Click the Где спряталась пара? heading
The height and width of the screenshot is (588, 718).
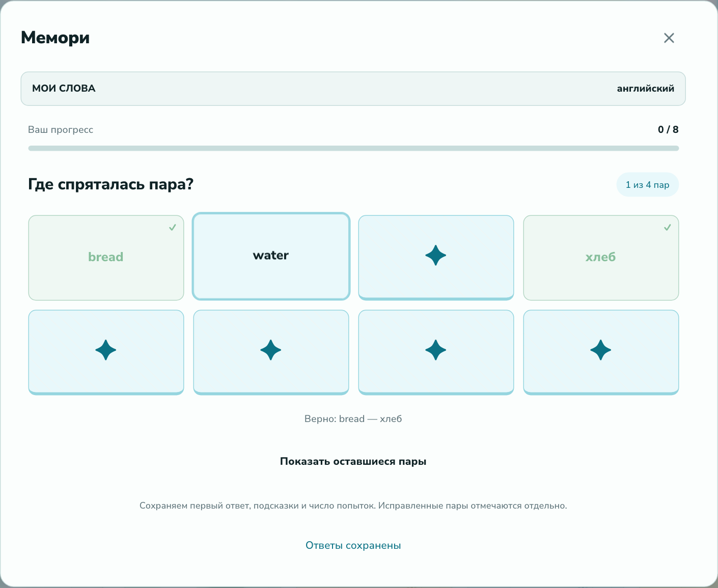111,184
